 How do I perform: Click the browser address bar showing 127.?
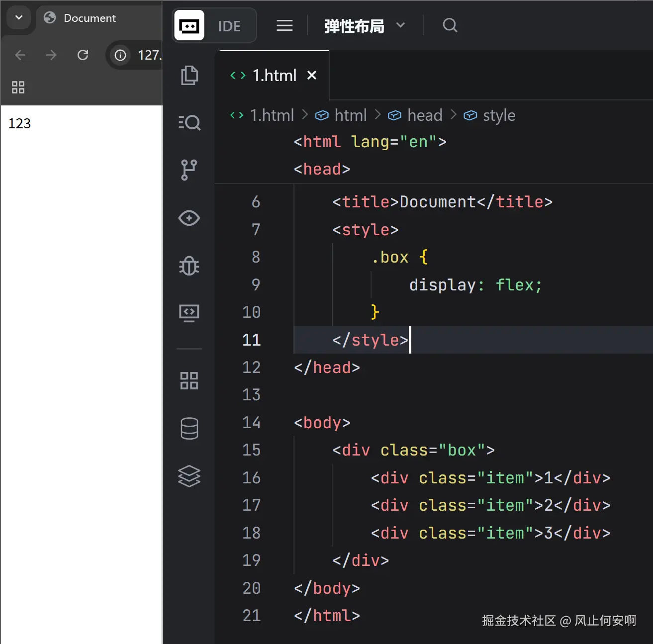134,55
